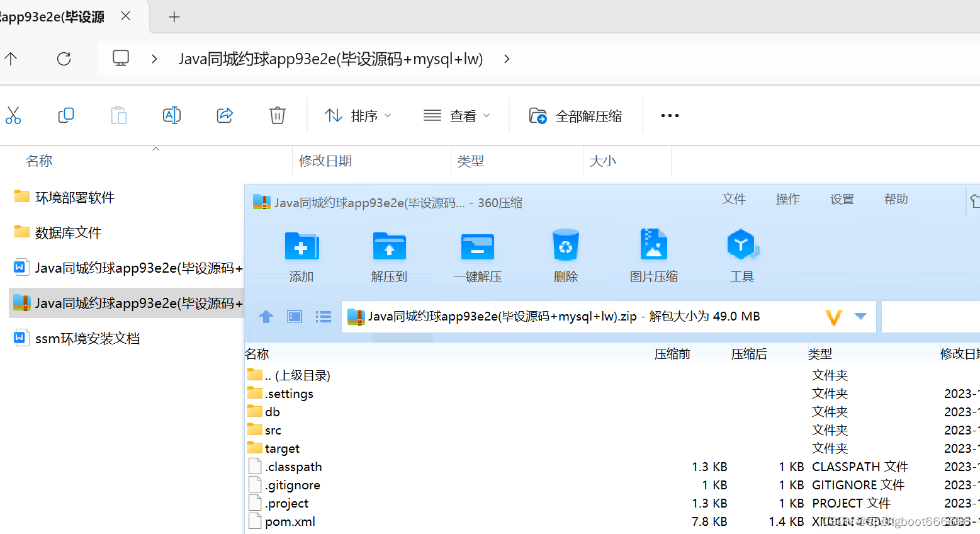Expand chevron after monitor icon in address bar
Viewport: 980px width, 534px height.
(154, 59)
